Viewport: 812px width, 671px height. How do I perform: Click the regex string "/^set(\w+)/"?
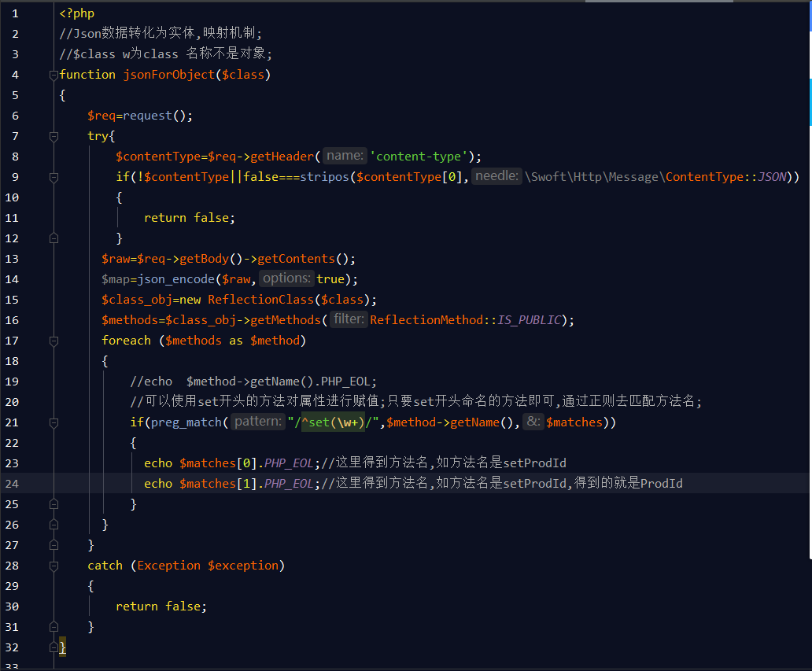point(334,423)
